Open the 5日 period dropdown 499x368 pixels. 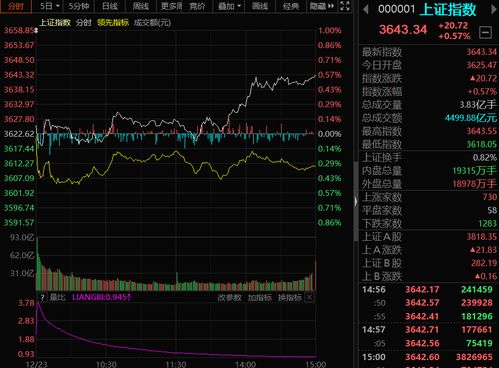[50, 6]
